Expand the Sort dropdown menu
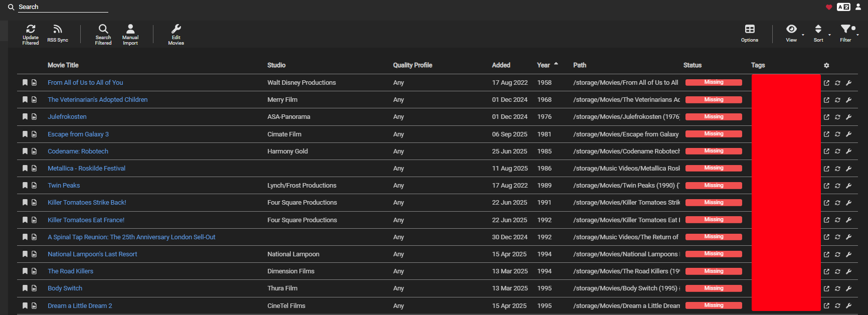This screenshot has width=868, height=315. click(818, 30)
